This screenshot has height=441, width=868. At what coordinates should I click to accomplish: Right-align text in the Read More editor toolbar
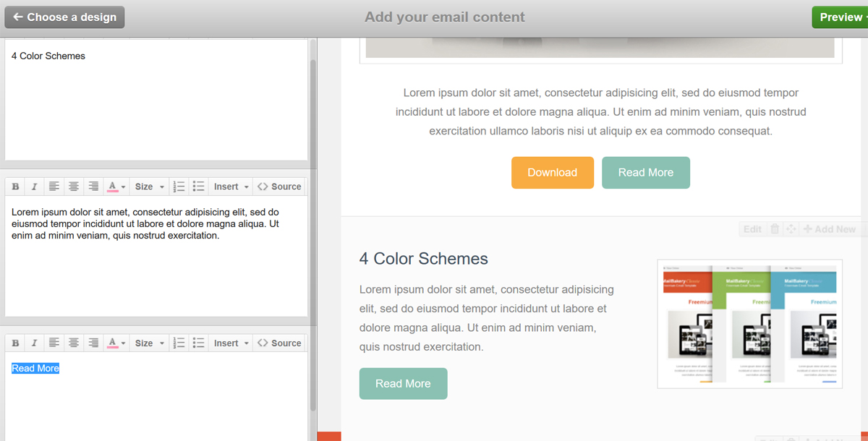click(x=93, y=343)
